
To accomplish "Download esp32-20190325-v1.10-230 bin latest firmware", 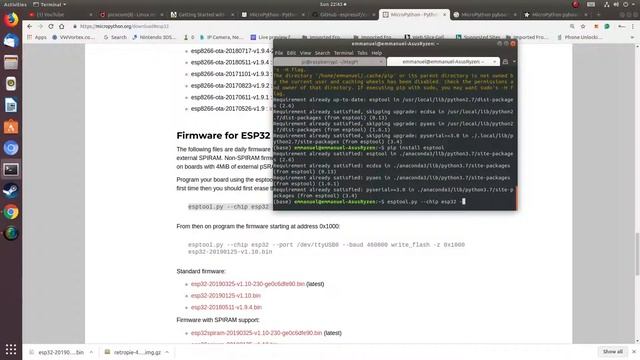I will (x=248, y=284).
